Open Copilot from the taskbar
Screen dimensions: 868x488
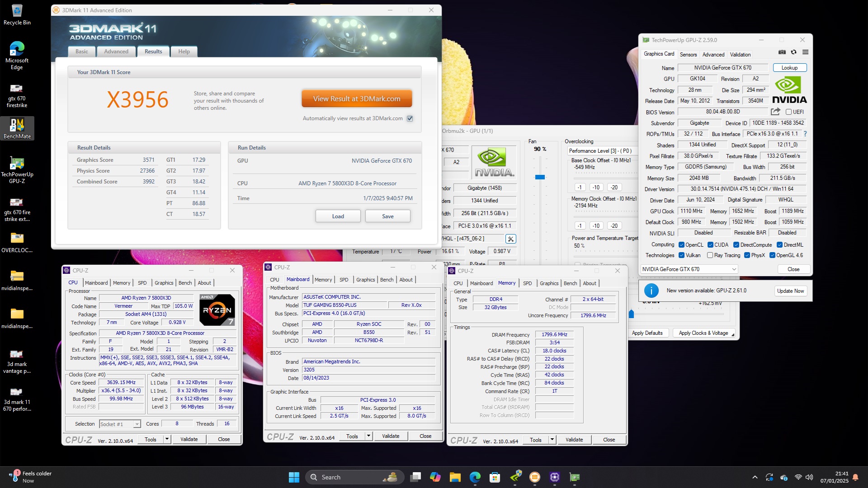435,477
